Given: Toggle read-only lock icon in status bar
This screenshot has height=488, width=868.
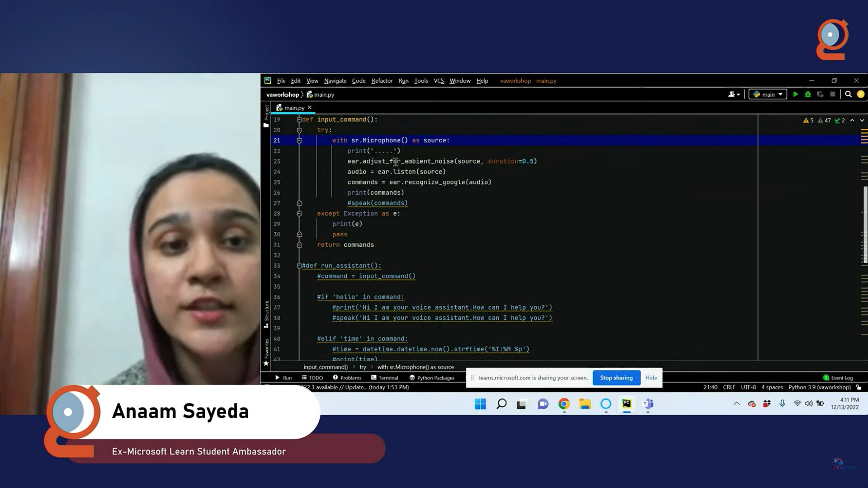Looking at the screenshot, I should [x=859, y=387].
